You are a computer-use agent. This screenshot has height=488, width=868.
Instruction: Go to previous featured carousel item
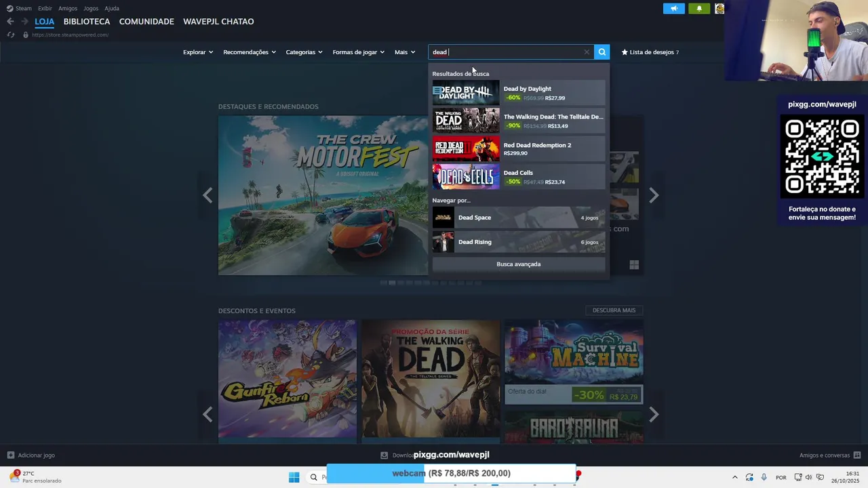(208, 196)
